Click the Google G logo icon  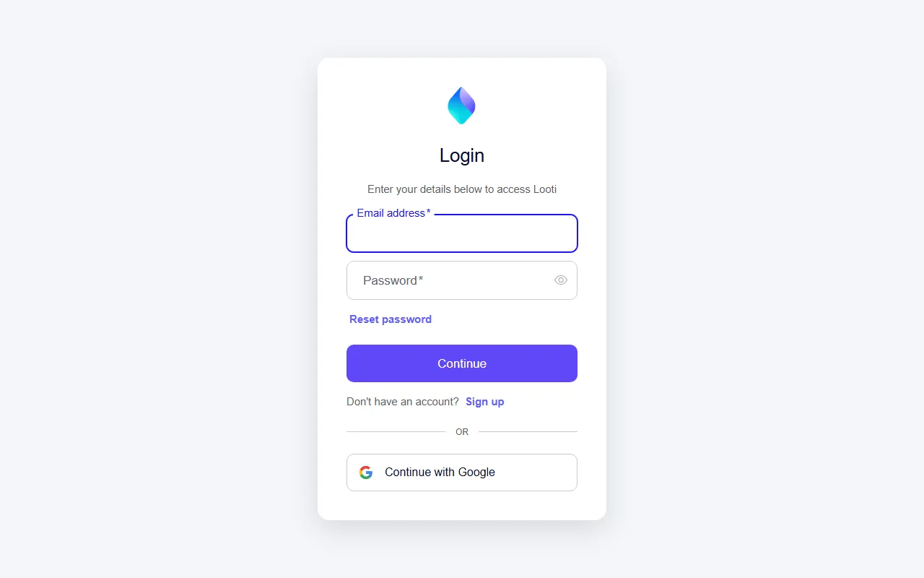(366, 473)
